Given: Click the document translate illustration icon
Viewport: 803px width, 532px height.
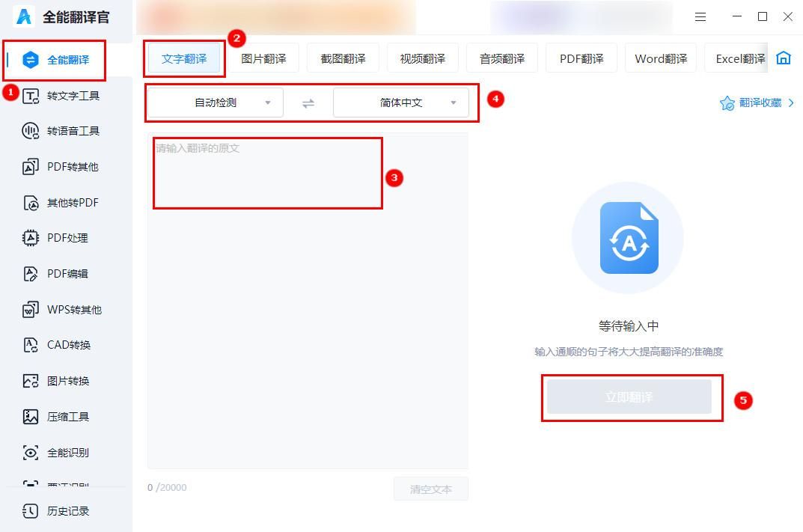Looking at the screenshot, I should [x=629, y=238].
